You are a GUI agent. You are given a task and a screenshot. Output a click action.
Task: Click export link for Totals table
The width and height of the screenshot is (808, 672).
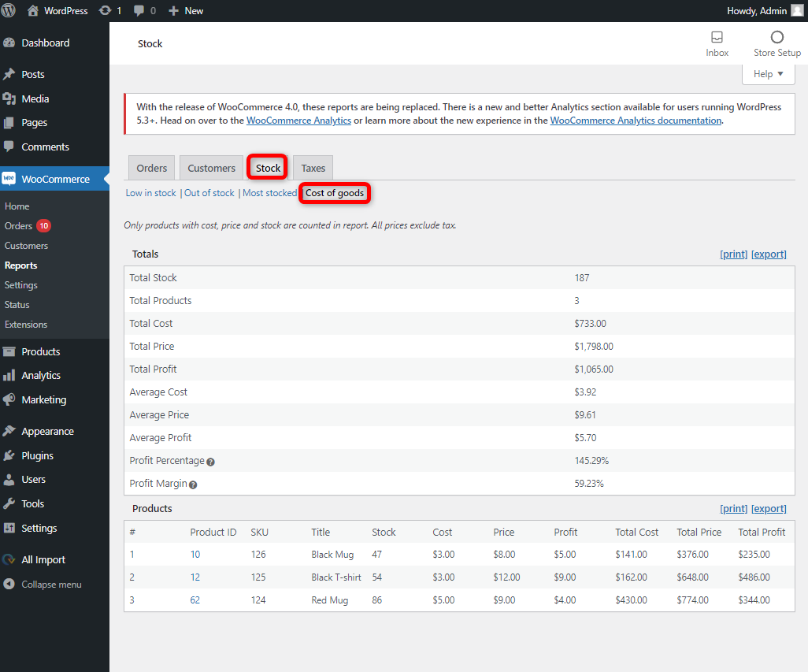coord(769,254)
